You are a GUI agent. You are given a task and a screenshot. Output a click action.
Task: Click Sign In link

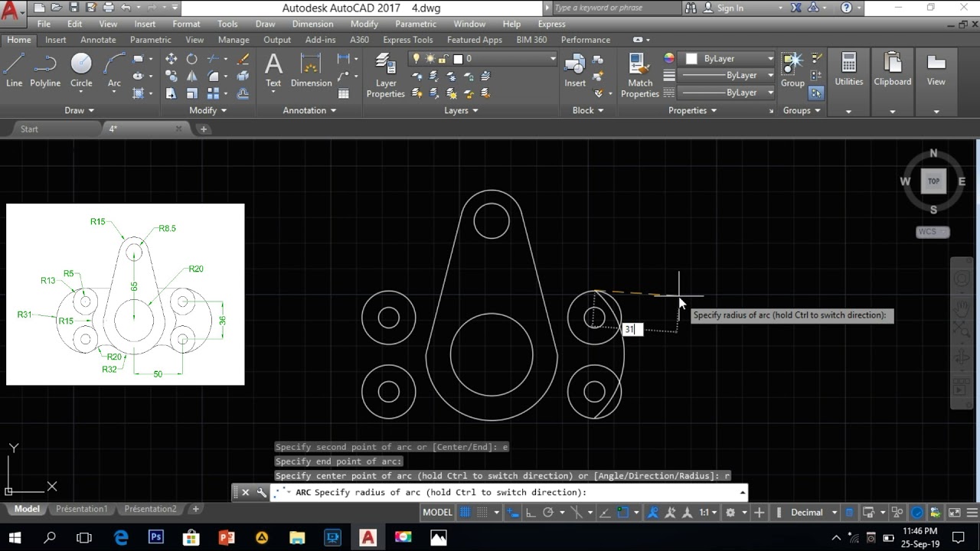[730, 8]
